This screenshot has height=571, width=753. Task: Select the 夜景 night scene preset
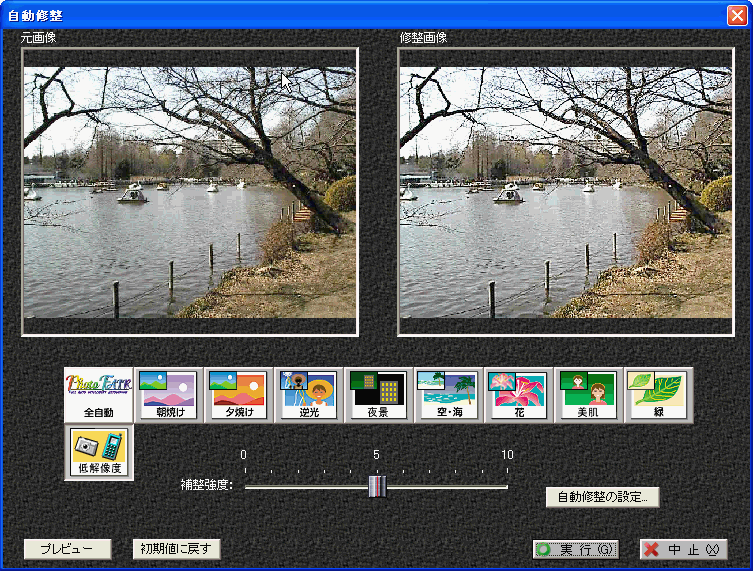tap(378, 395)
